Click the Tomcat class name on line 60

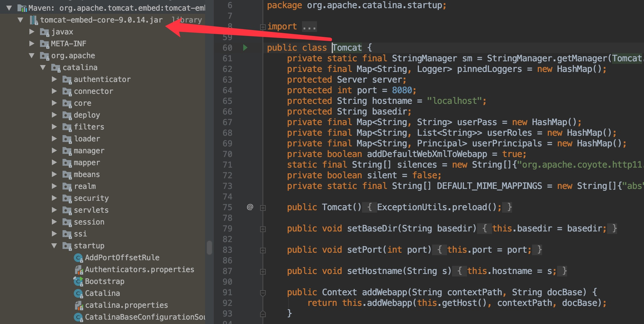(x=347, y=48)
